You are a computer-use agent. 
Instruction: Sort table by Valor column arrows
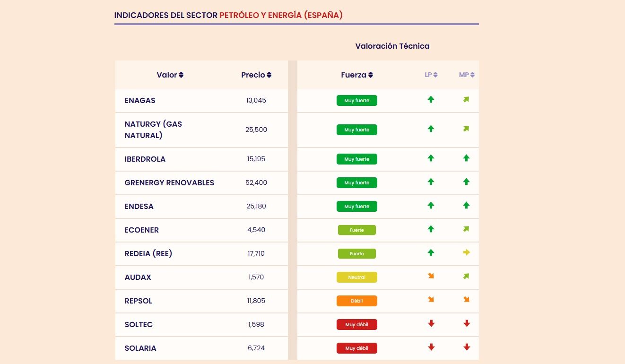(x=181, y=75)
